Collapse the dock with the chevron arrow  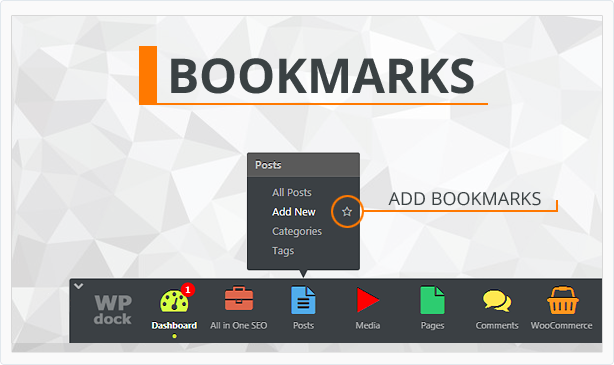[78, 286]
